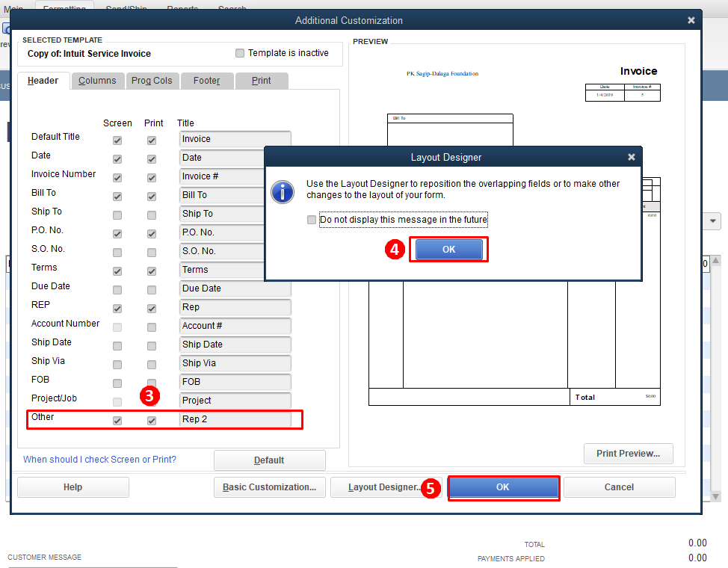Enable Ship Via Print checkbox
Screen dimensions: 728x568
click(152, 365)
